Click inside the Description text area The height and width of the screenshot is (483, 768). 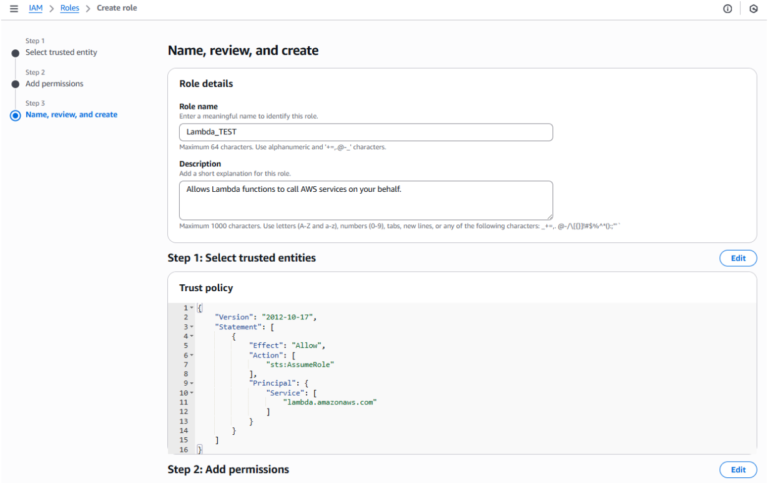pos(366,199)
